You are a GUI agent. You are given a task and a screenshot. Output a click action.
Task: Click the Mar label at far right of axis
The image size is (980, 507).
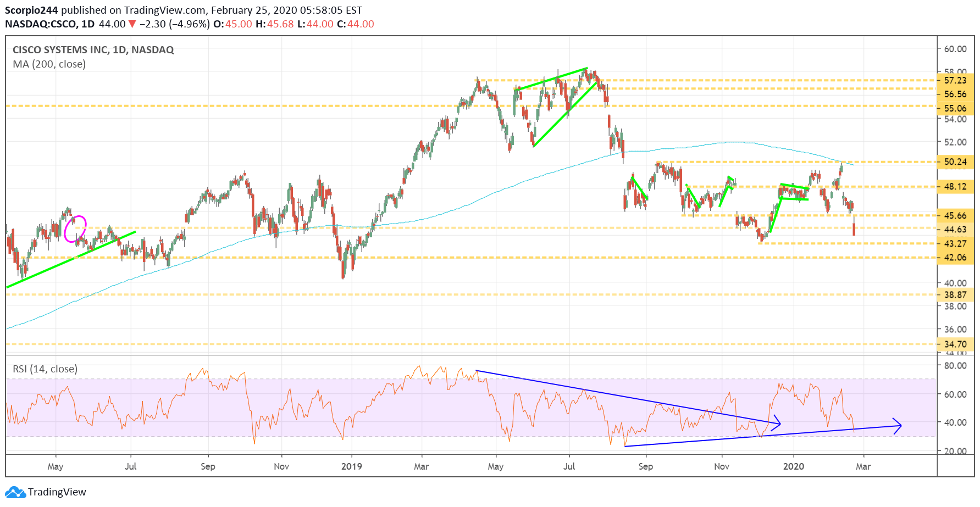tap(863, 466)
